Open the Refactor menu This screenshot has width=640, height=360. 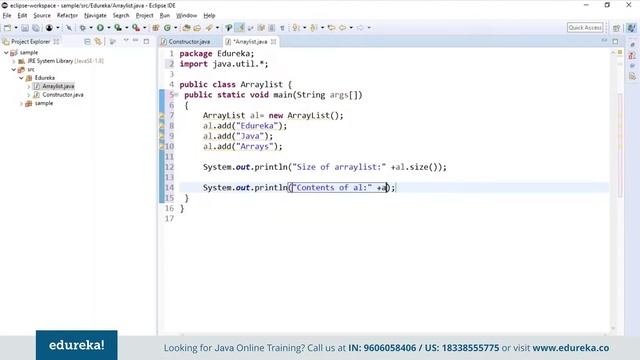67,16
